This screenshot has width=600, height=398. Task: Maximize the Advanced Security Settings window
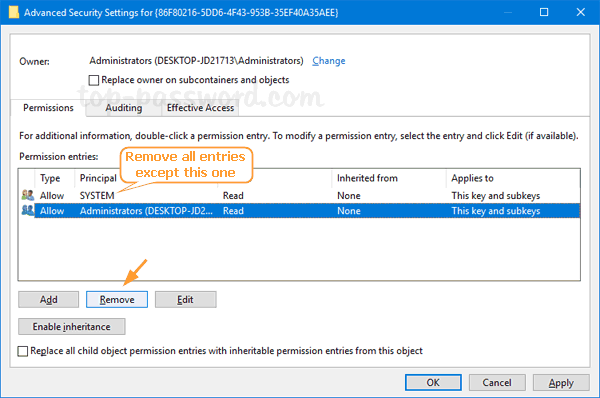544,12
